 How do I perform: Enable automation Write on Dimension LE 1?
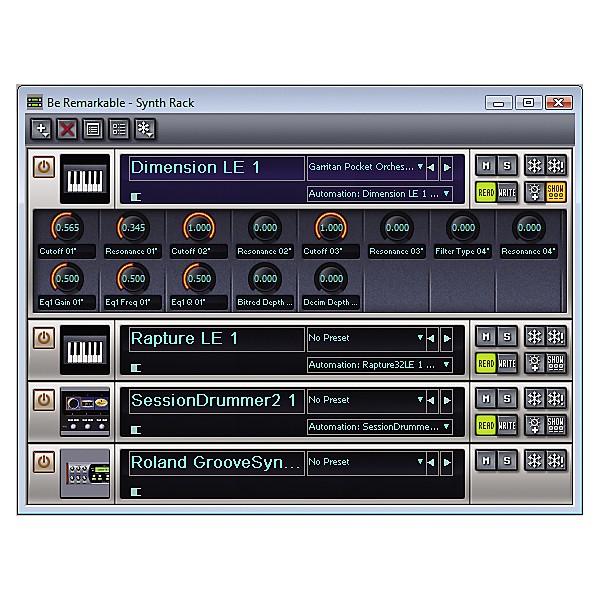point(507,192)
